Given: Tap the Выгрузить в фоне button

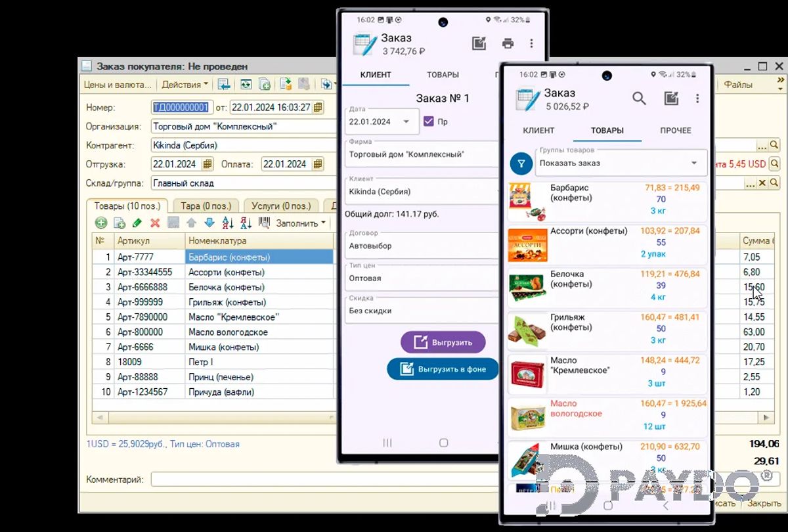Looking at the screenshot, I should point(443,369).
